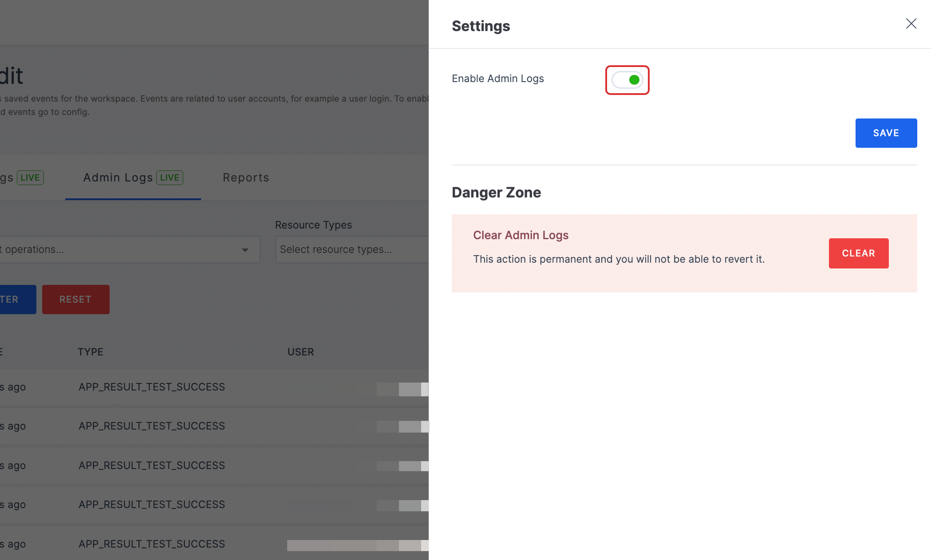931x560 pixels.
Task: Click the Enable Admin Logs label
Action: pyautogui.click(x=497, y=79)
